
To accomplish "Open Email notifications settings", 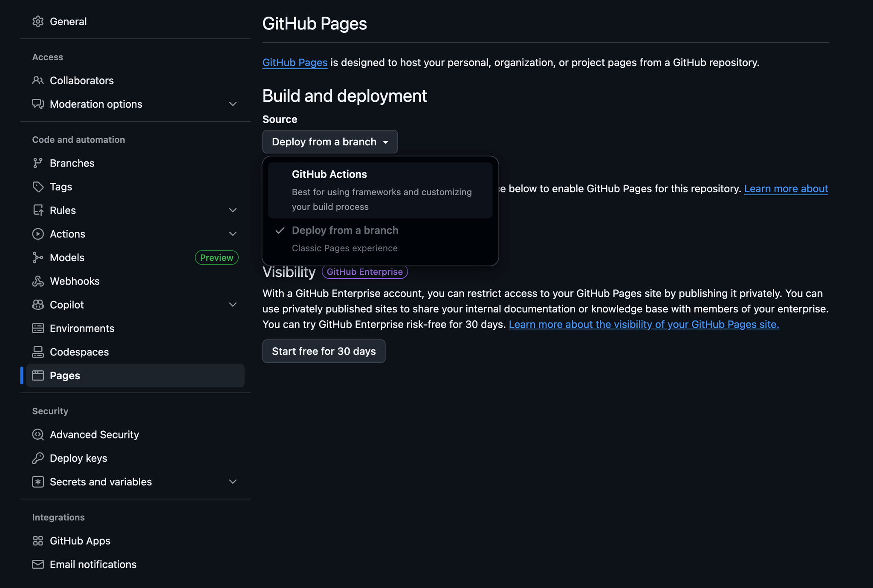I will click(x=93, y=564).
